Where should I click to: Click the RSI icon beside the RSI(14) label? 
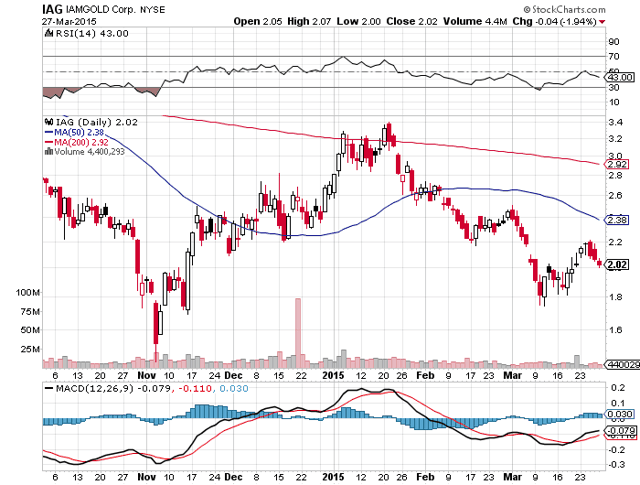(49, 33)
